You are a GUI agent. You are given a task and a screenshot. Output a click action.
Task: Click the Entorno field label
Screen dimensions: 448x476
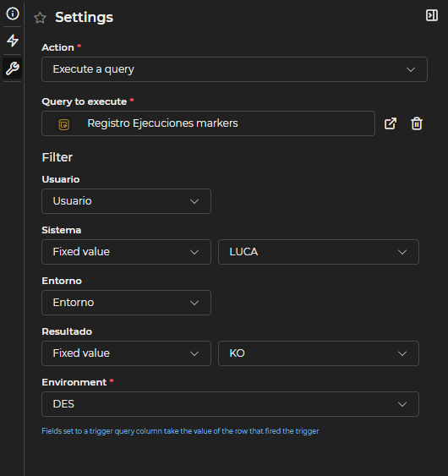62,281
